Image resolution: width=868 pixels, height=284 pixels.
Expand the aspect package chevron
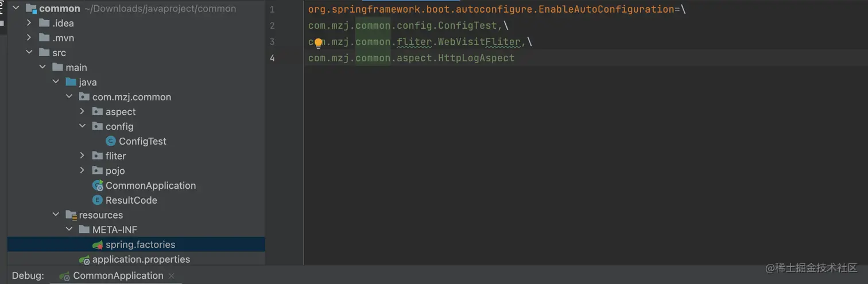click(82, 112)
